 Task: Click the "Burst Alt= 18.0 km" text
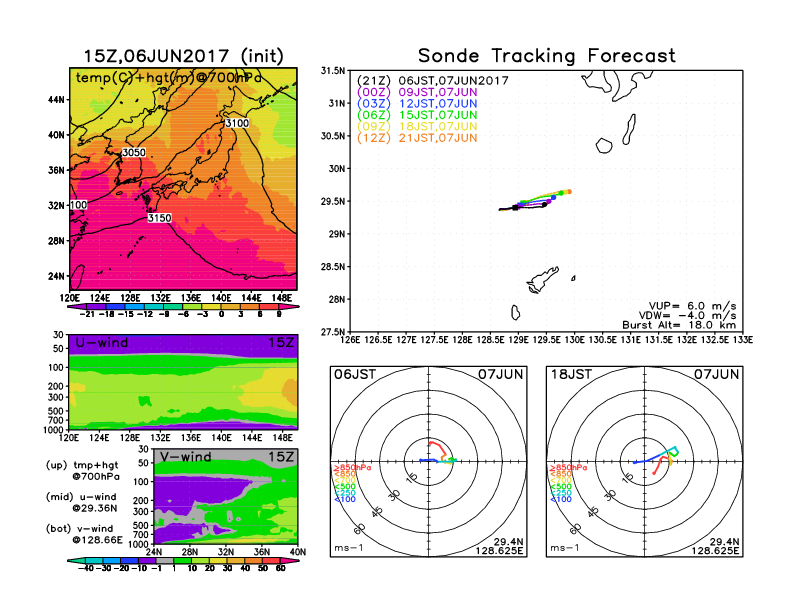coord(679,325)
